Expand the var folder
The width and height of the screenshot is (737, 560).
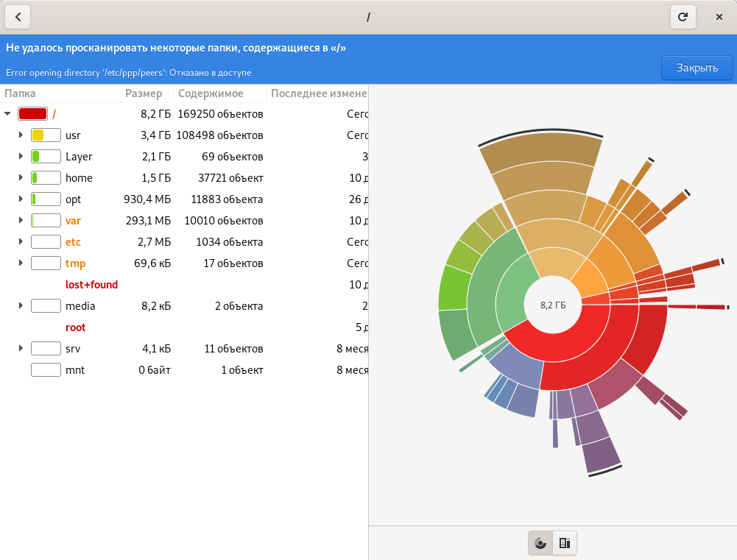[21, 221]
